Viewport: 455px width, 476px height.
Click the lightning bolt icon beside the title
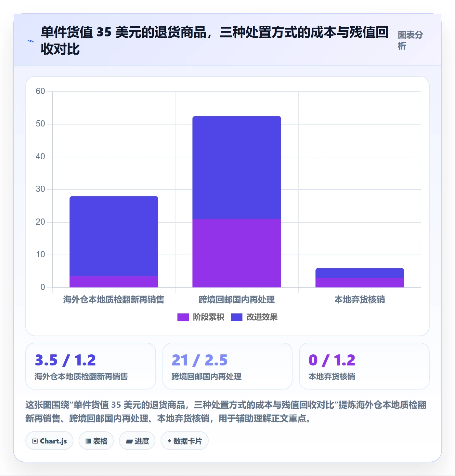point(31,41)
